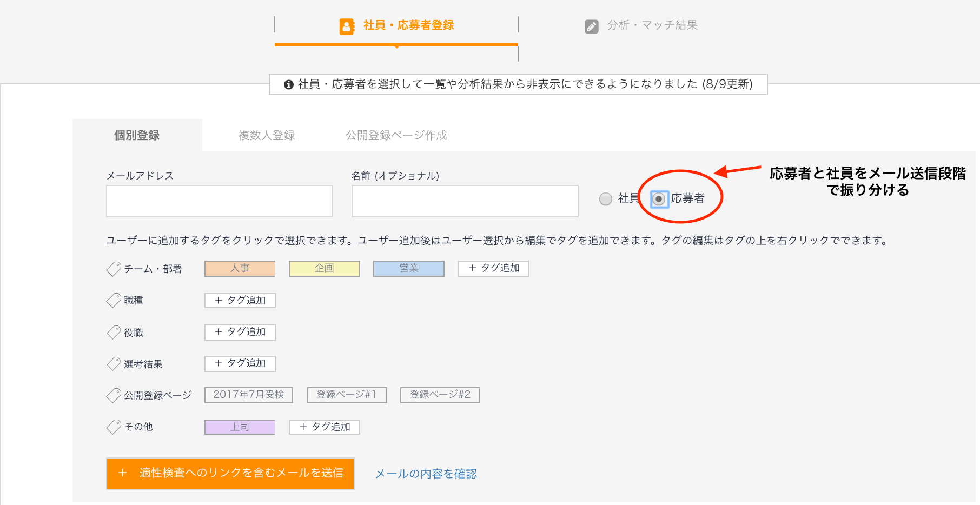
Task: Focus the 名前 (オプショナル) text field
Action: point(465,201)
